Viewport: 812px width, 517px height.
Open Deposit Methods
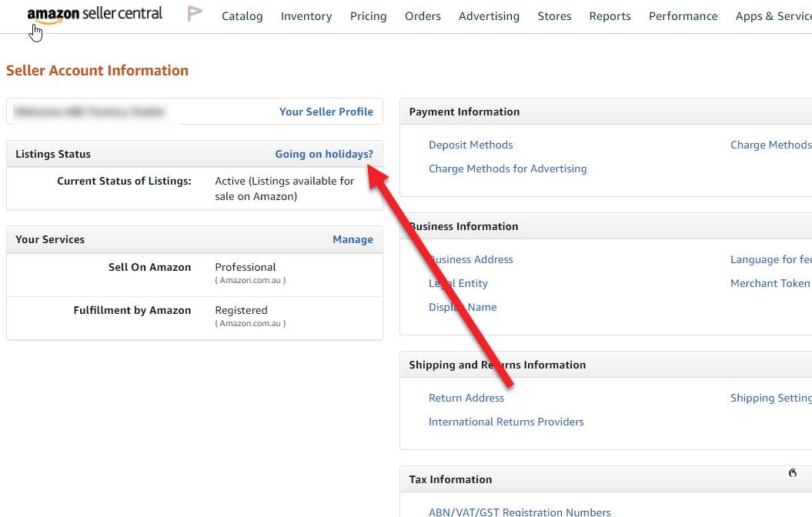pos(471,145)
